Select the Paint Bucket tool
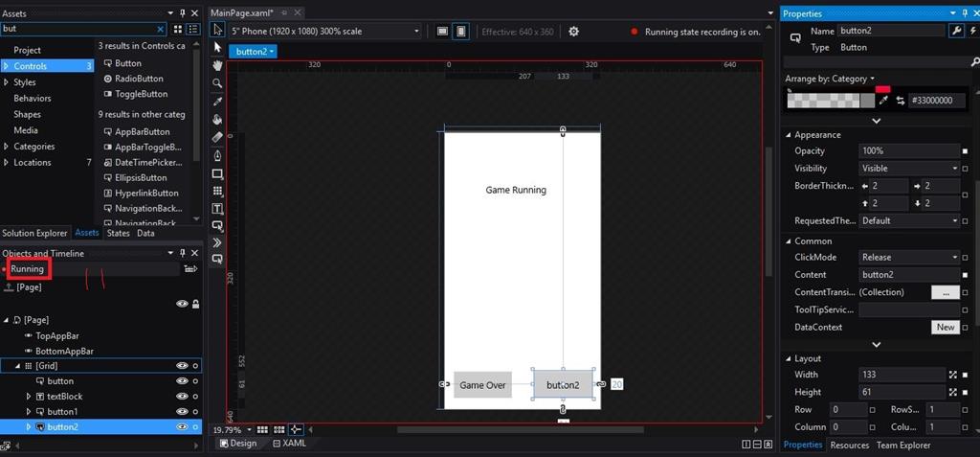This screenshot has height=457, width=980. click(x=217, y=120)
